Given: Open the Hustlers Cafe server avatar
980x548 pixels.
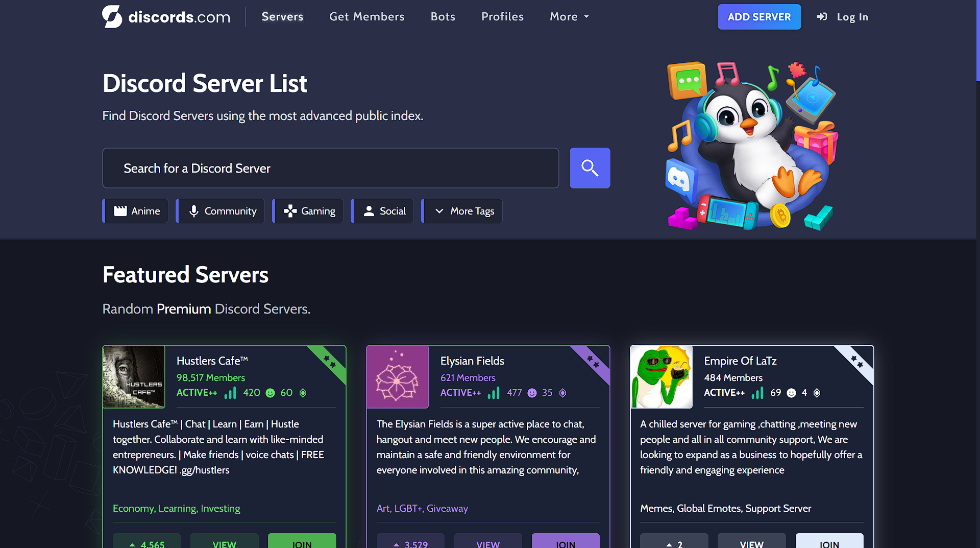Looking at the screenshot, I should 134,377.
